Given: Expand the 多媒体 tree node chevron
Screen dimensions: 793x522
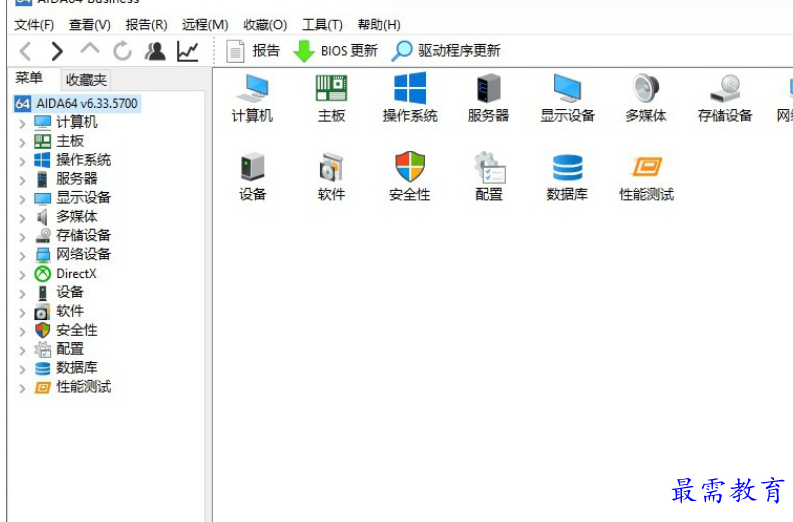Looking at the screenshot, I should tap(22, 218).
